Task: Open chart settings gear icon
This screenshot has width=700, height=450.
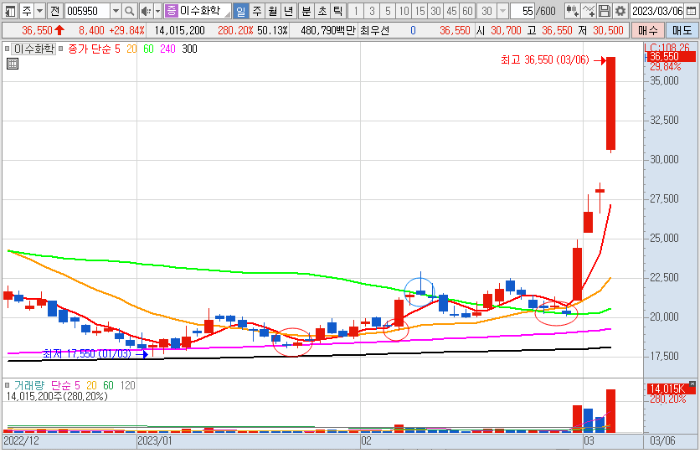Action: point(620,10)
